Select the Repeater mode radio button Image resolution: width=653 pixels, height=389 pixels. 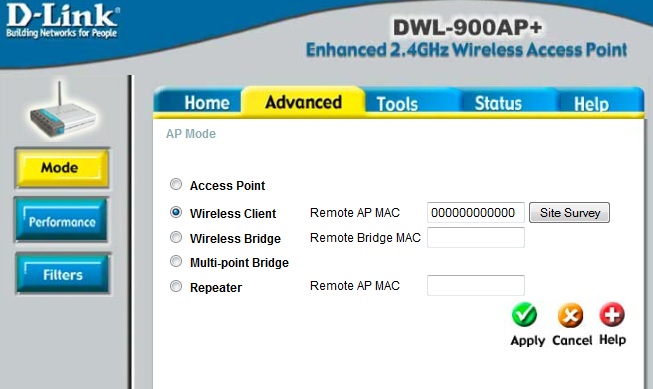point(176,286)
